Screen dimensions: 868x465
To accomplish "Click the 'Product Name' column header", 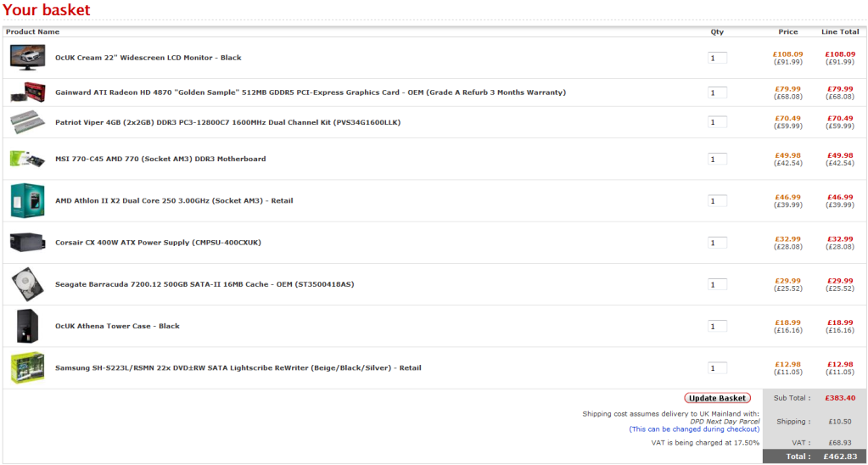I will (x=32, y=32).
